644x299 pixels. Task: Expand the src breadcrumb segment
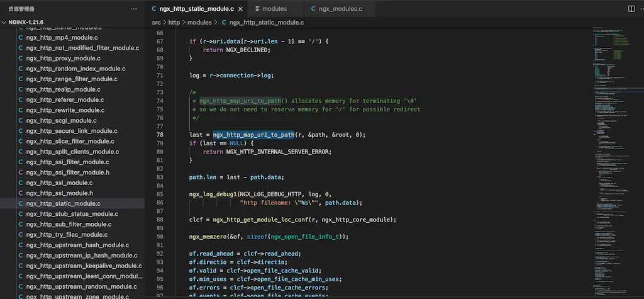tap(157, 23)
